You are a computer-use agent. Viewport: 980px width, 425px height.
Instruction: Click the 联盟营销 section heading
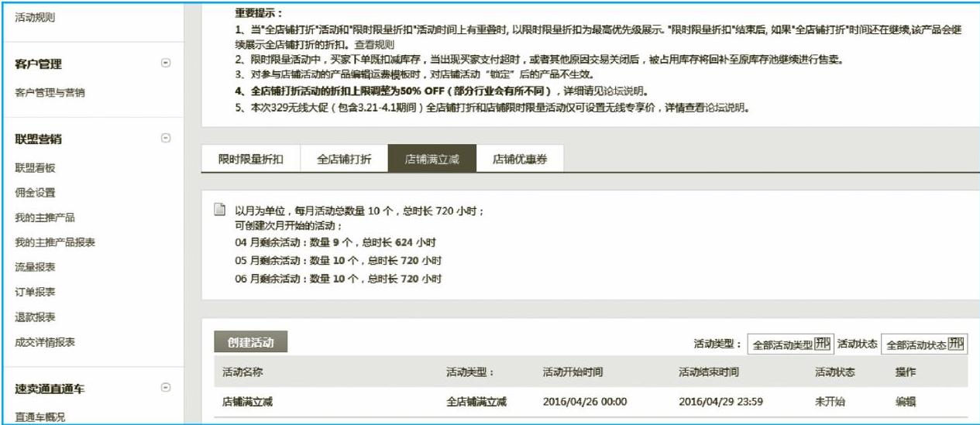point(38,139)
